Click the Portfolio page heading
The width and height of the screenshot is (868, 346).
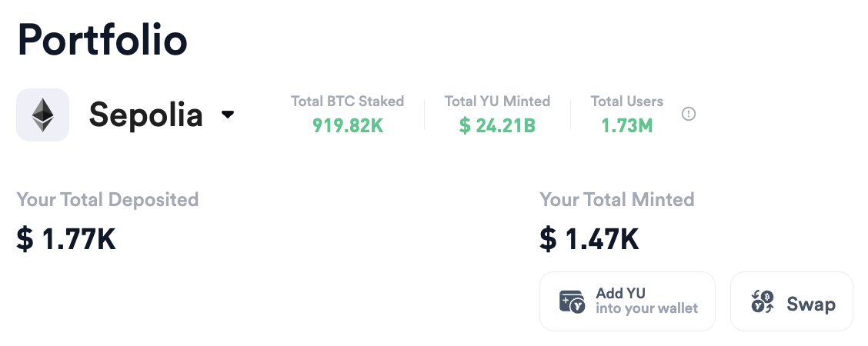102,40
